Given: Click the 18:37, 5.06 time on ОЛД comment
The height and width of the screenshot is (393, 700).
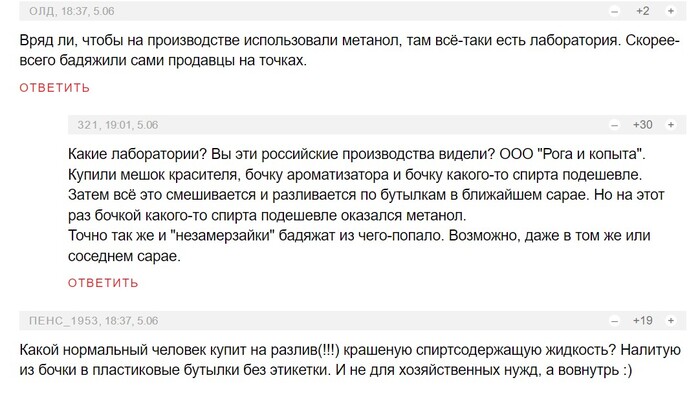Looking at the screenshot, I should [88, 11].
